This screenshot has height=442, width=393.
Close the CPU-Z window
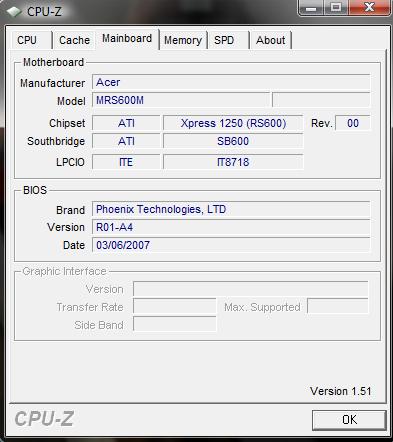[369, 7]
